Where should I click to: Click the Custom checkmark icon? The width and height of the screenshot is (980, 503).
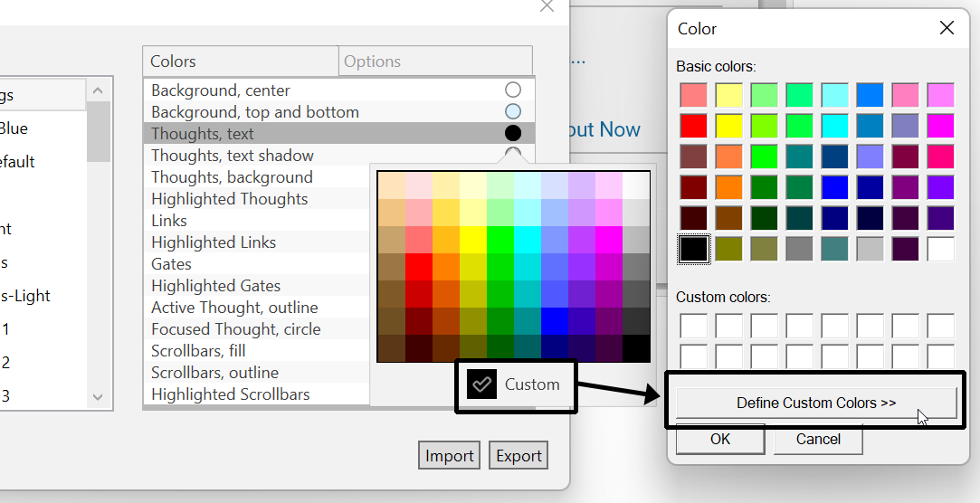(482, 384)
